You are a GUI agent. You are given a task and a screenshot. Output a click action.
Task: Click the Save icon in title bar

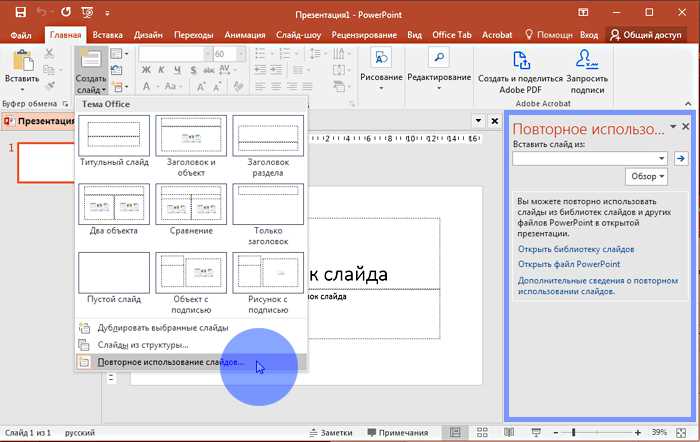pos(21,13)
